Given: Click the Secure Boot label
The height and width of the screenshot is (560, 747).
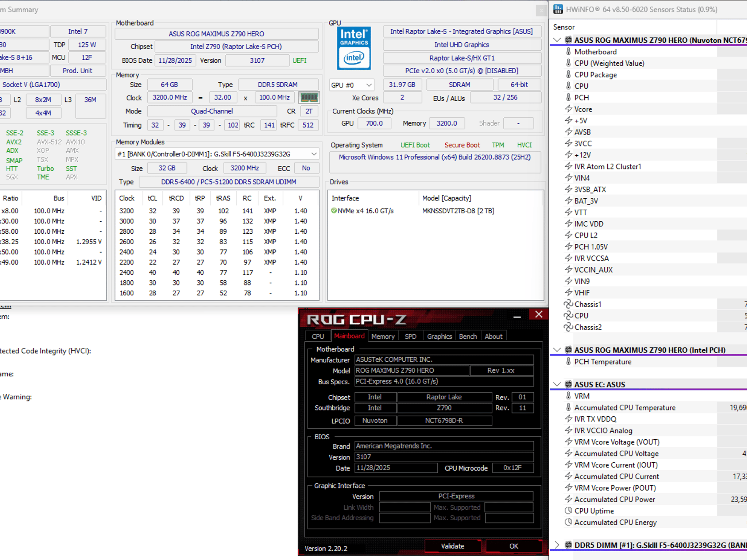Looking at the screenshot, I should click(462, 145).
